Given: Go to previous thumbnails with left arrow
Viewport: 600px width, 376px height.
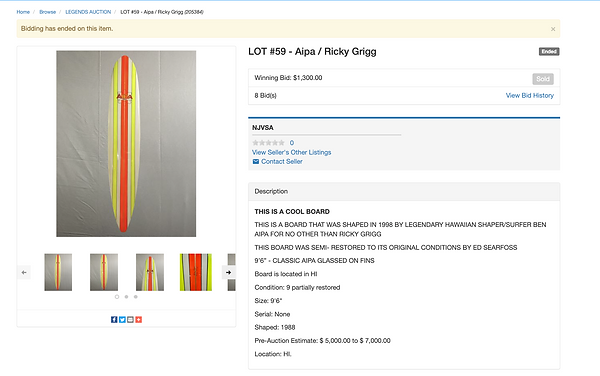Looking at the screenshot, I should click(24, 272).
